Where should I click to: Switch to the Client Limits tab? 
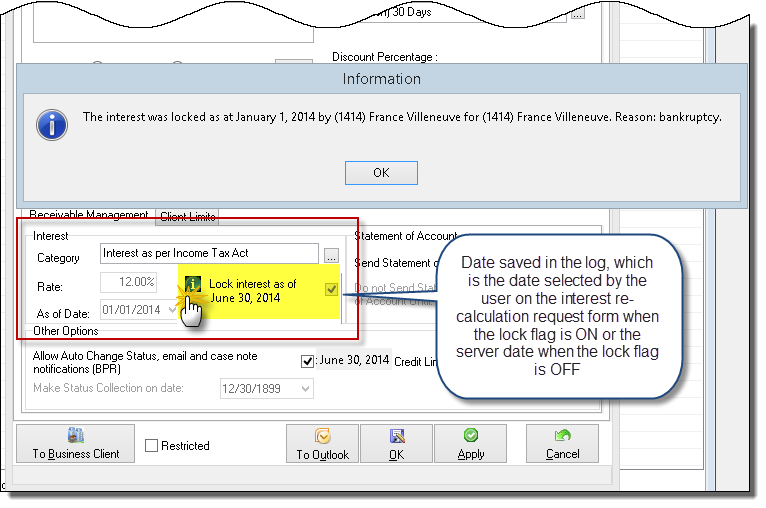[x=188, y=217]
